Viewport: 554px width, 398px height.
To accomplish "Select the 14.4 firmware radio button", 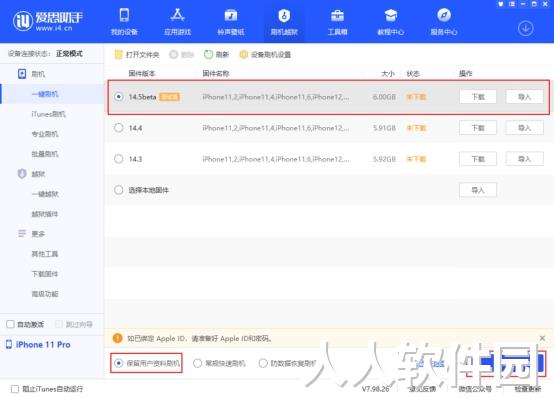I will tap(119, 128).
